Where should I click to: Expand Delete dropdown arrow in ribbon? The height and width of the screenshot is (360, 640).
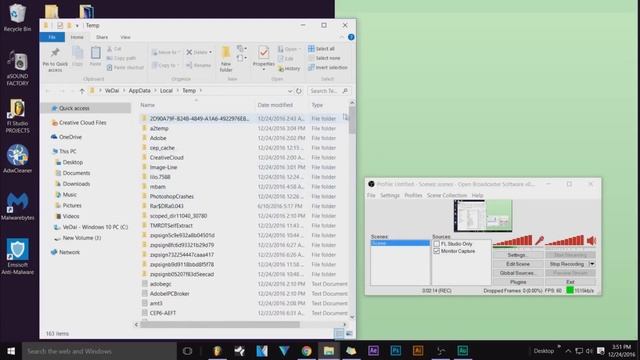tap(210, 52)
